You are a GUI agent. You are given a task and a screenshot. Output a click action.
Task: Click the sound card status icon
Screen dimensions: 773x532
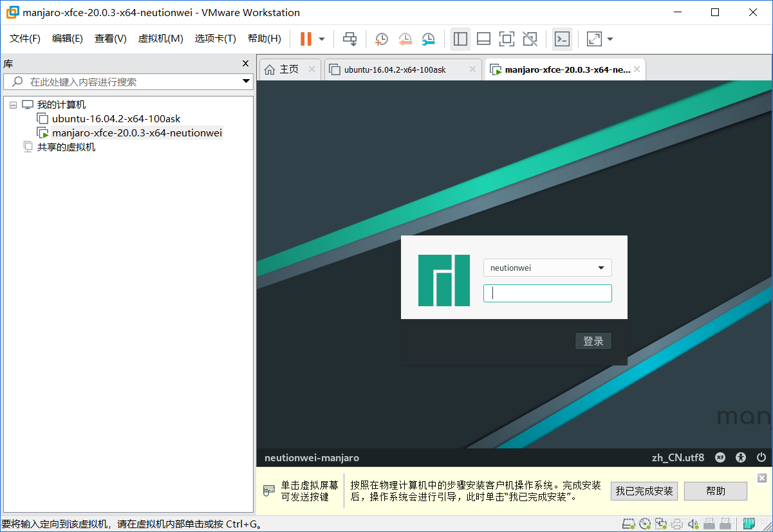pyautogui.click(x=693, y=524)
